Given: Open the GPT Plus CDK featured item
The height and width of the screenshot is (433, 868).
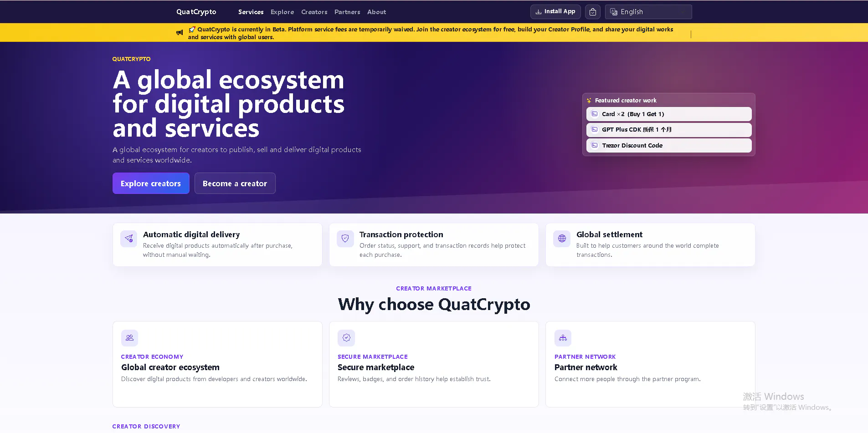Looking at the screenshot, I should pos(669,130).
